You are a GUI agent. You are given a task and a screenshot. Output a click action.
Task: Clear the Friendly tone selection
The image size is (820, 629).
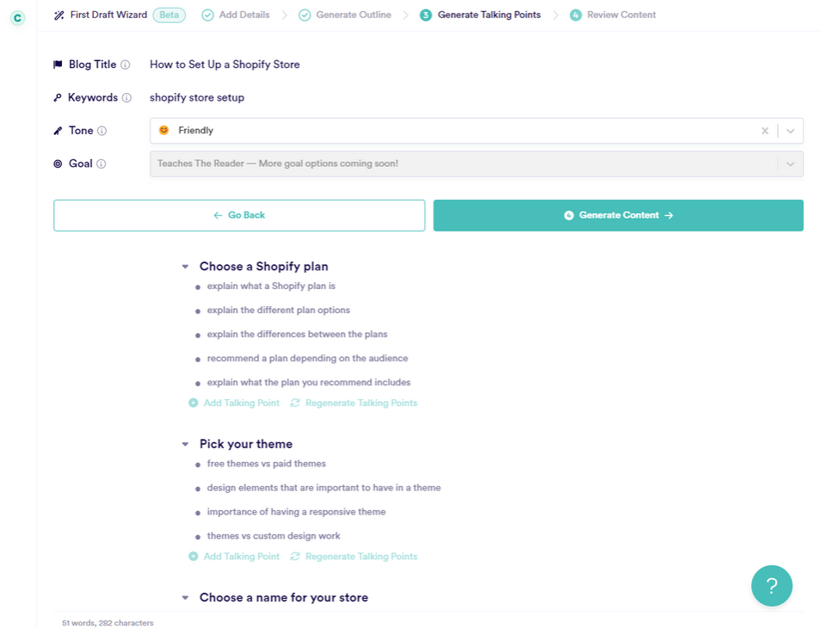click(765, 131)
